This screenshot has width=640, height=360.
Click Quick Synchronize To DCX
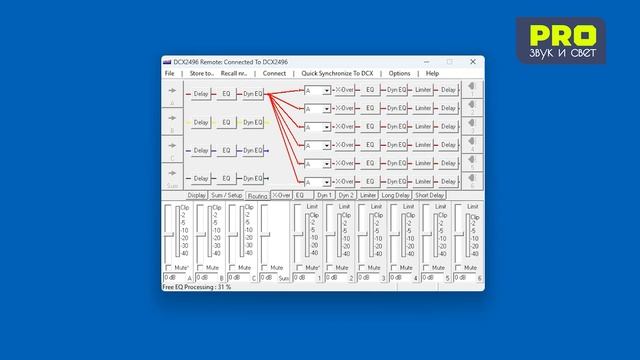pos(337,73)
